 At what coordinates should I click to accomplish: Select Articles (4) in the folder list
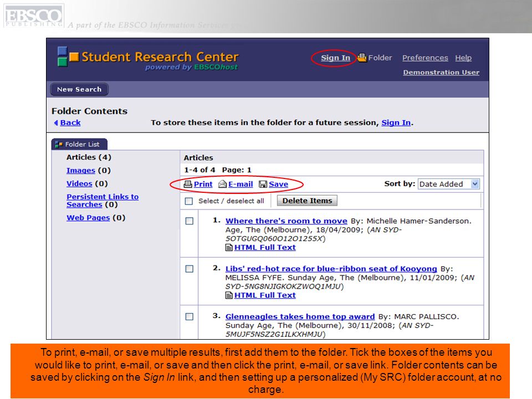coord(89,157)
